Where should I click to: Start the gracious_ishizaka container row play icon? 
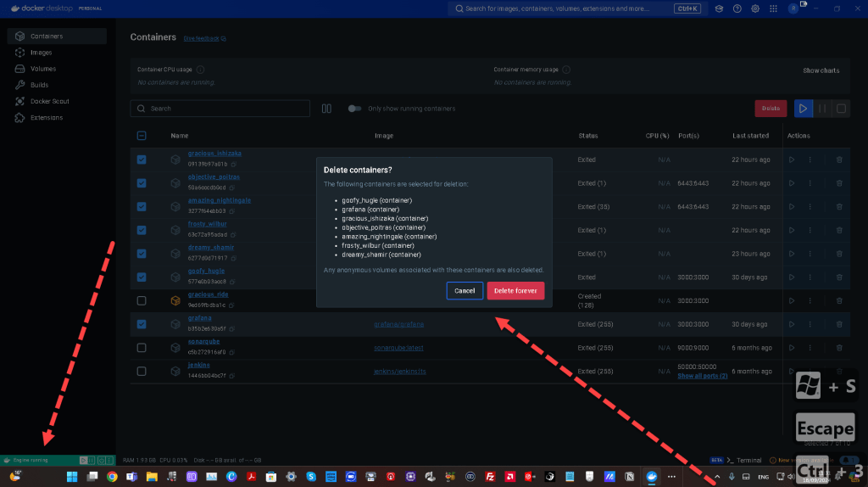click(x=792, y=160)
